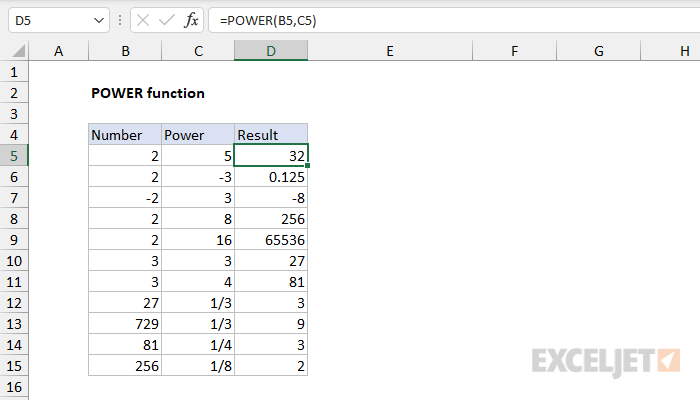Select Number cell showing 81 in row 14
The width and height of the screenshot is (700, 400).
pos(125,345)
